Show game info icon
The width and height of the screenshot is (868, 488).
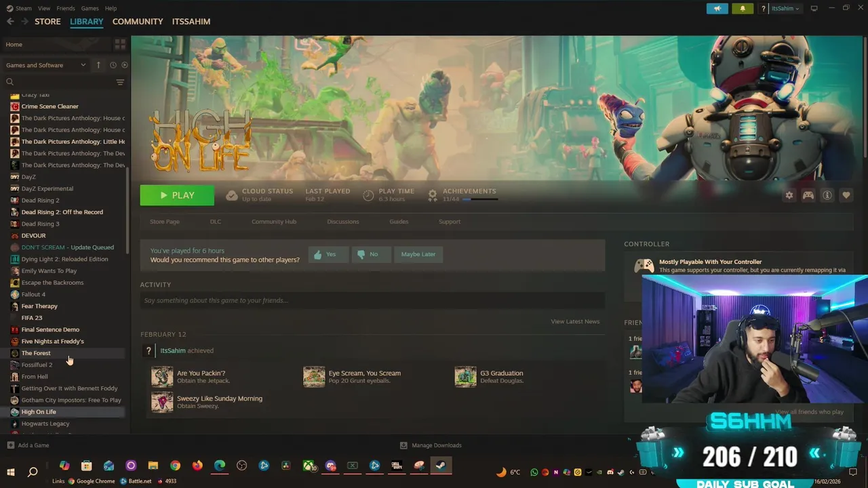(x=827, y=195)
